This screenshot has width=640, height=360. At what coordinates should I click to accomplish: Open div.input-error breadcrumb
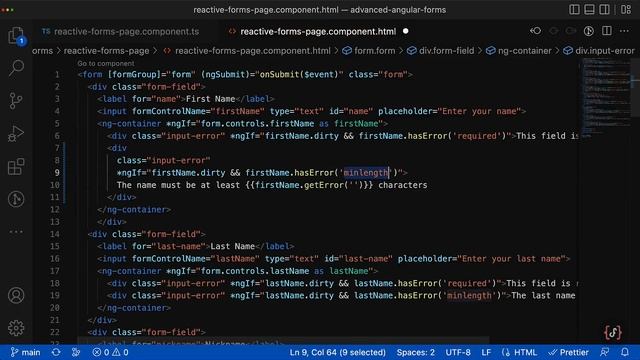coord(598,51)
